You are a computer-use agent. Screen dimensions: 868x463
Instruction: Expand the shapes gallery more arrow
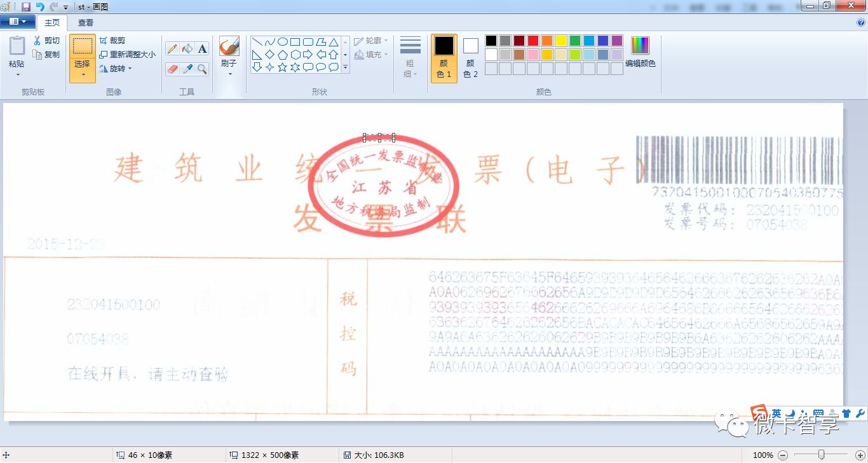point(346,67)
